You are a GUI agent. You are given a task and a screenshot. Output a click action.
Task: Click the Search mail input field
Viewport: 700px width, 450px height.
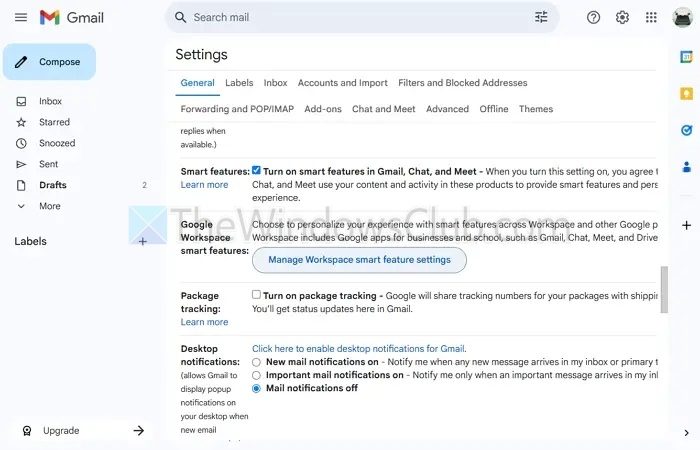click(x=362, y=17)
